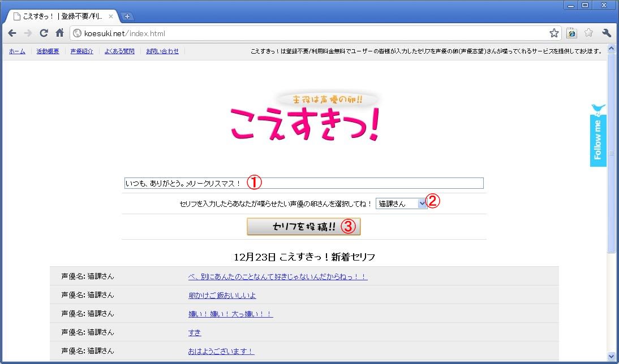
Task: Click the browser back arrow
Action: [12, 33]
